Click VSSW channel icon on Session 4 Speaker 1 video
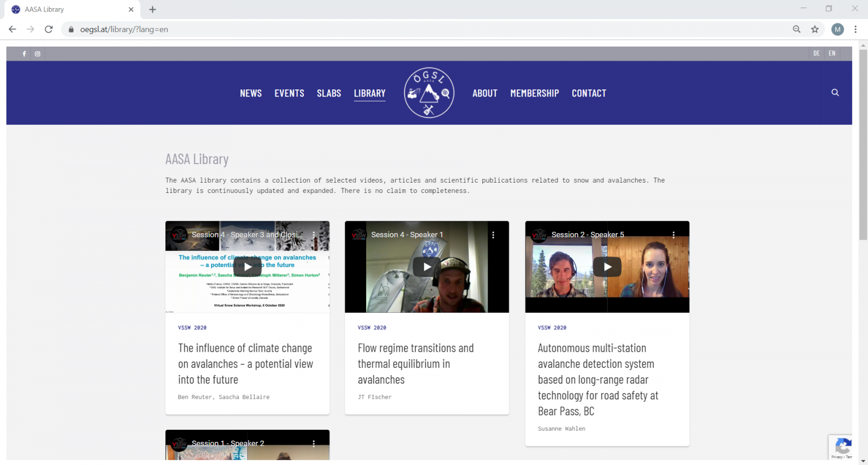 pos(359,235)
